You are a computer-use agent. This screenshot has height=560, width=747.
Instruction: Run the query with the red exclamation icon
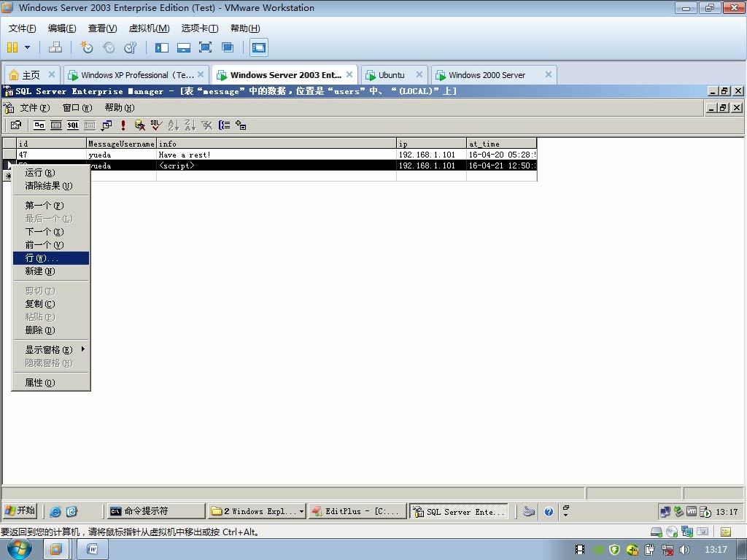tap(123, 125)
